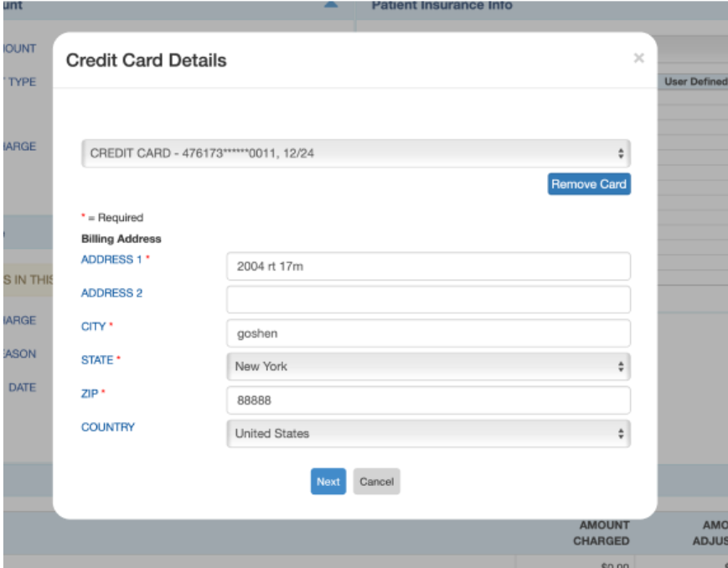This screenshot has width=728, height=568.
Task: Click the COUNTRY label text
Action: click(107, 427)
